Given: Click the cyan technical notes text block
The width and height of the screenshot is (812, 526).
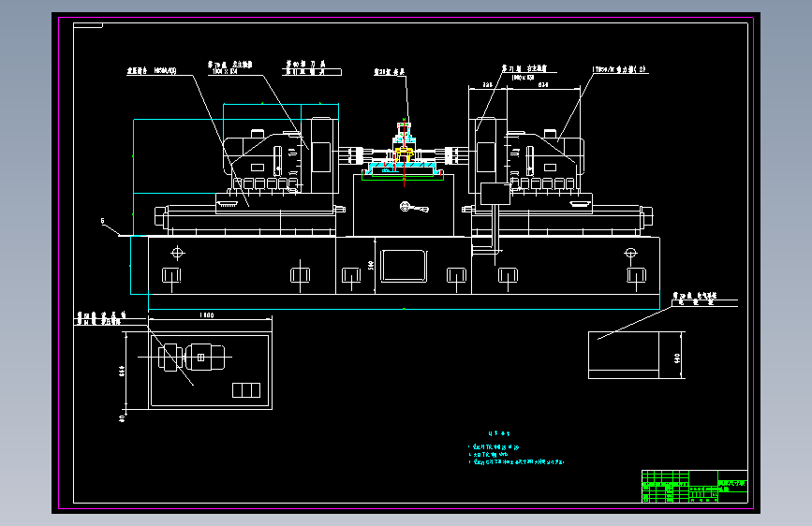Looking at the screenshot, I should tap(516, 449).
